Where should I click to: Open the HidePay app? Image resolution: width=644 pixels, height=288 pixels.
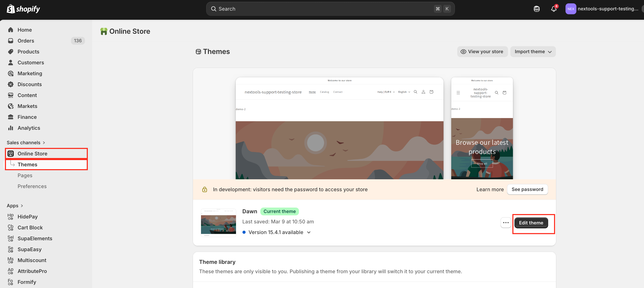pyautogui.click(x=27, y=217)
